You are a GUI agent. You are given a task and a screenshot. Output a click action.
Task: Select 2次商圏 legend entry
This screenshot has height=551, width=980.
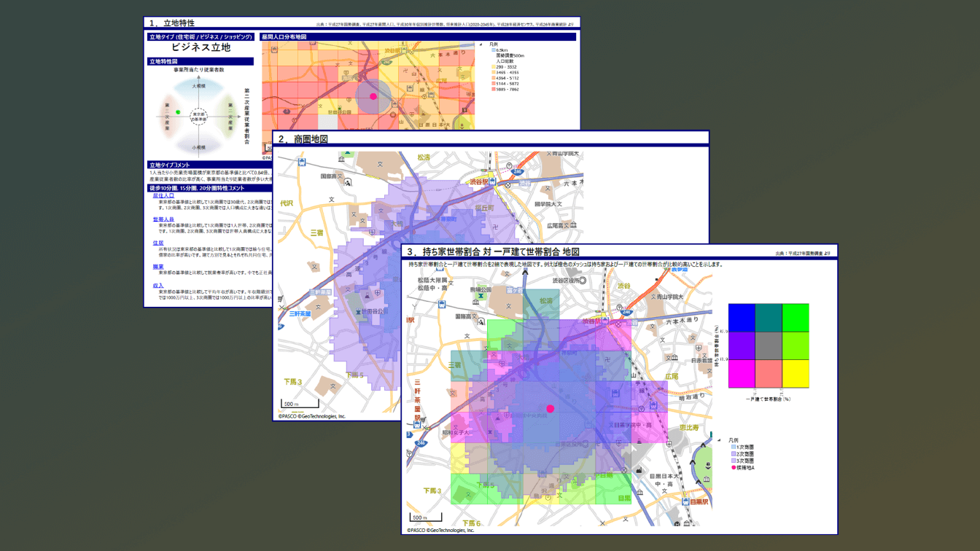(744, 454)
